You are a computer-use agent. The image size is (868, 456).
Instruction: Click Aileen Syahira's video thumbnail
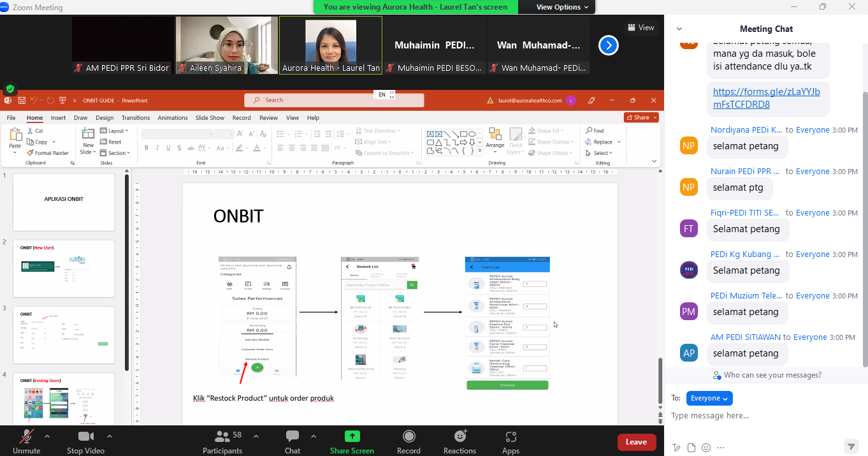point(226,45)
